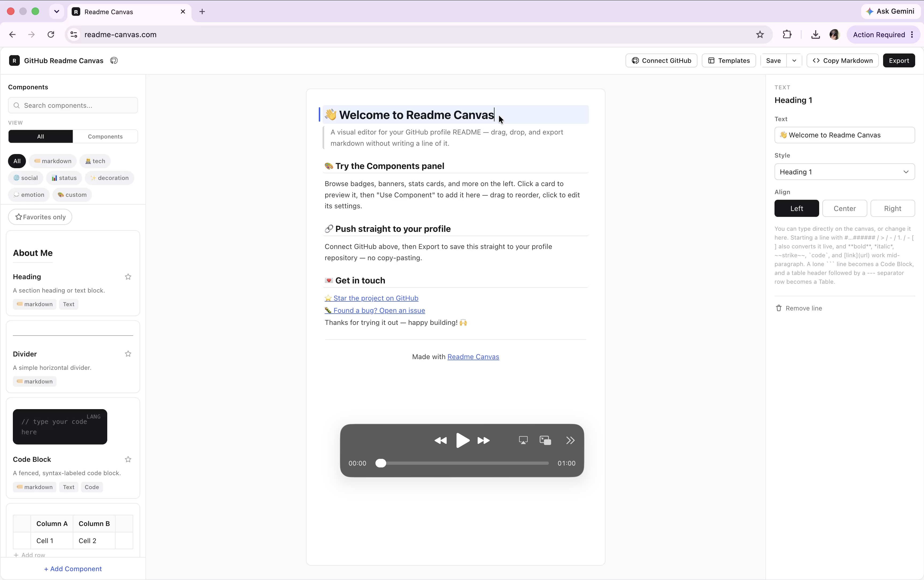
Task: Filter components by emotion tag
Action: click(29, 195)
